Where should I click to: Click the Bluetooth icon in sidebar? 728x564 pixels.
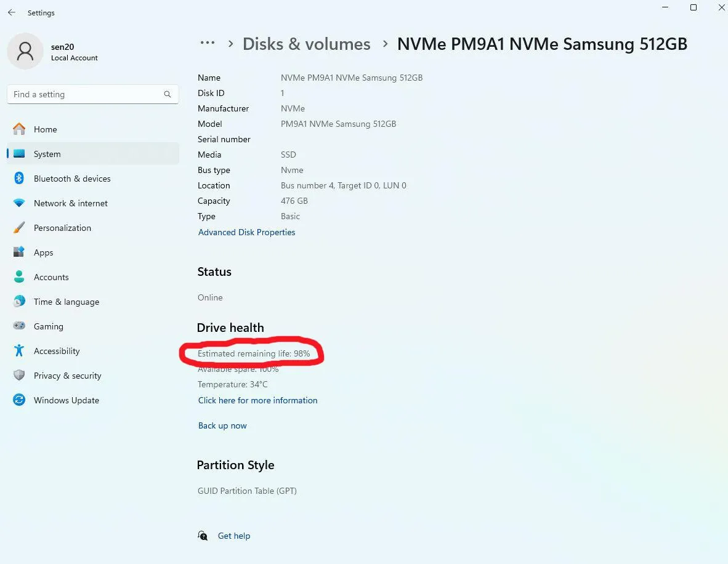[x=19, y=179]
